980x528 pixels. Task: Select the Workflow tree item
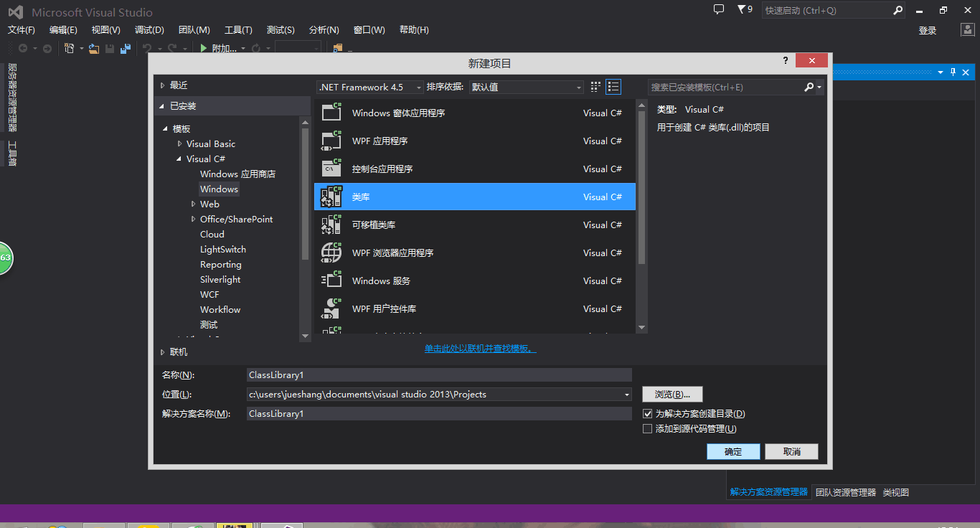(x=220, y=309)
